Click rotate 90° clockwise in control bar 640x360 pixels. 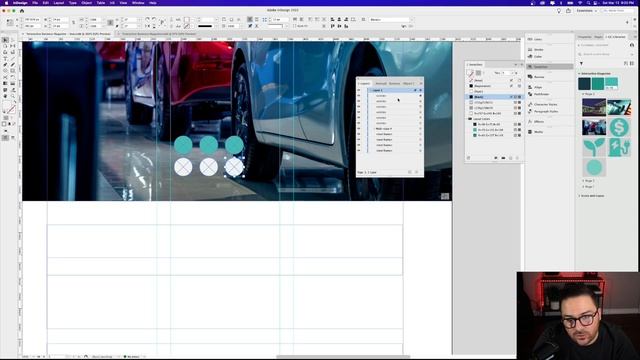pyautogui.click(x=148, y=19)
